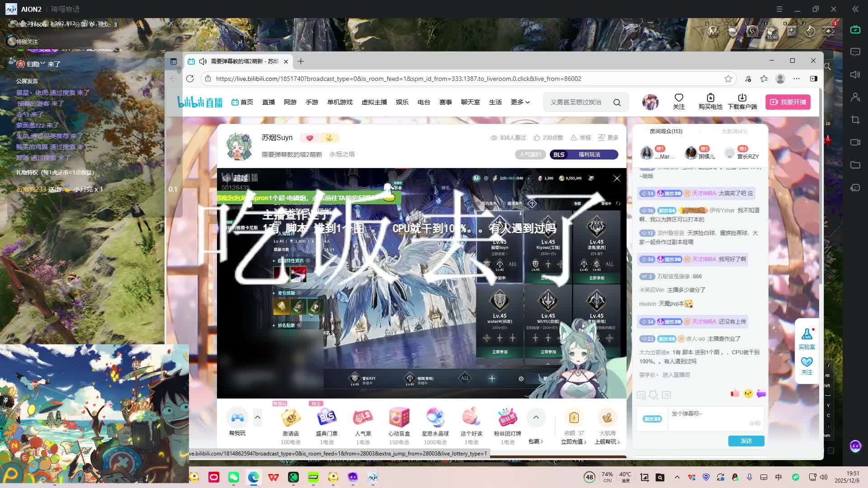Click the 帮我玩 gamepad icon
Image resolution: width=868 pixels, height=488 pixels.
click(x=237, y=418)
